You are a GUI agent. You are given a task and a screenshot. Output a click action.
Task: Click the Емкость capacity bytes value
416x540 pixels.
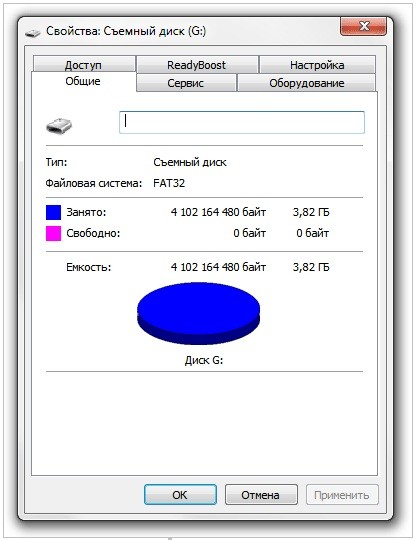click(x=218, y=267)
